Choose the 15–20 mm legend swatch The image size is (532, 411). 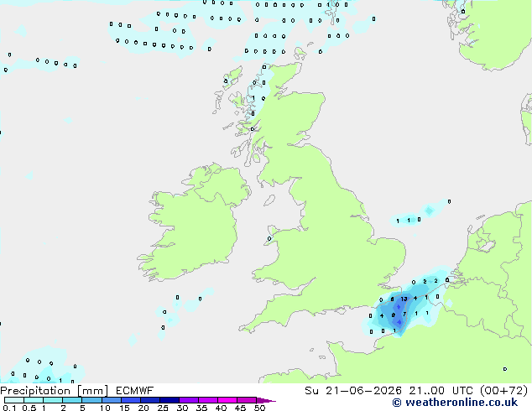click(x=130, y=400)
